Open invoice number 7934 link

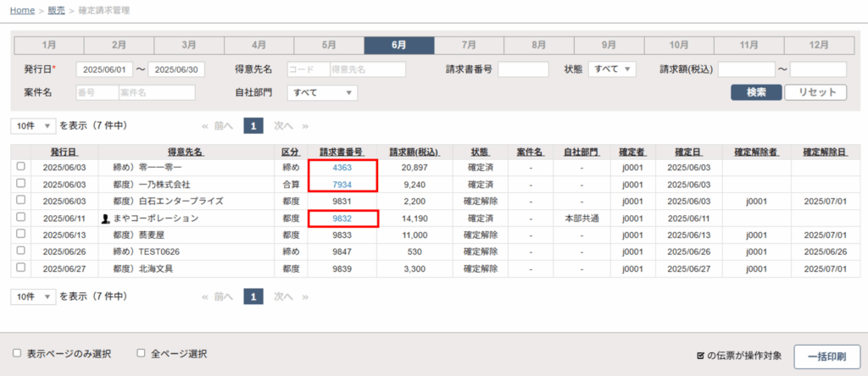point(342,184)
